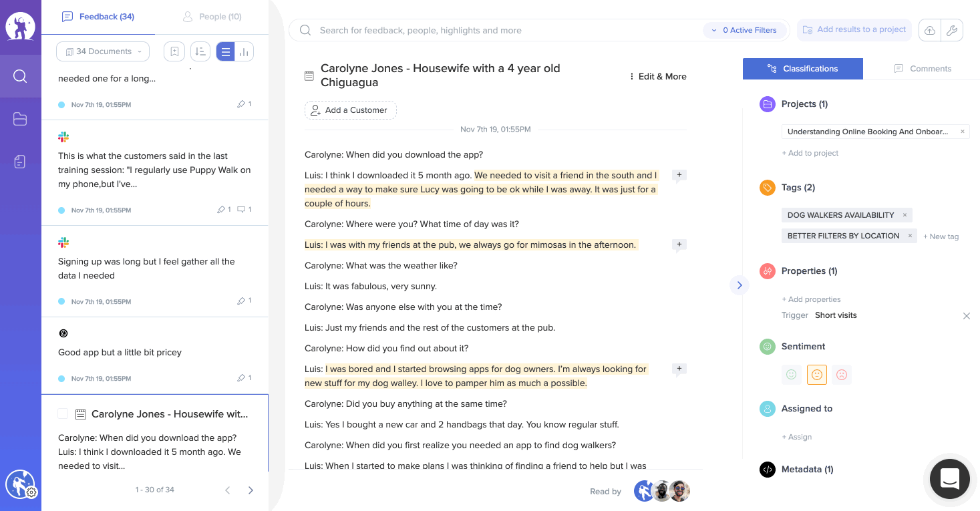Open account settings avatar at bottom left
The width and height of the screenshot is (980, 511).
[20, 484]
